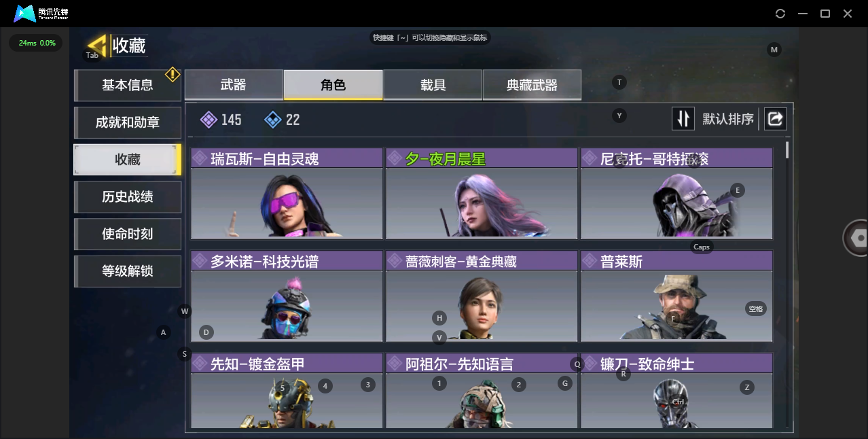Open the hexagon side panel handle
The image size is (868, 439).
point(857,237)
